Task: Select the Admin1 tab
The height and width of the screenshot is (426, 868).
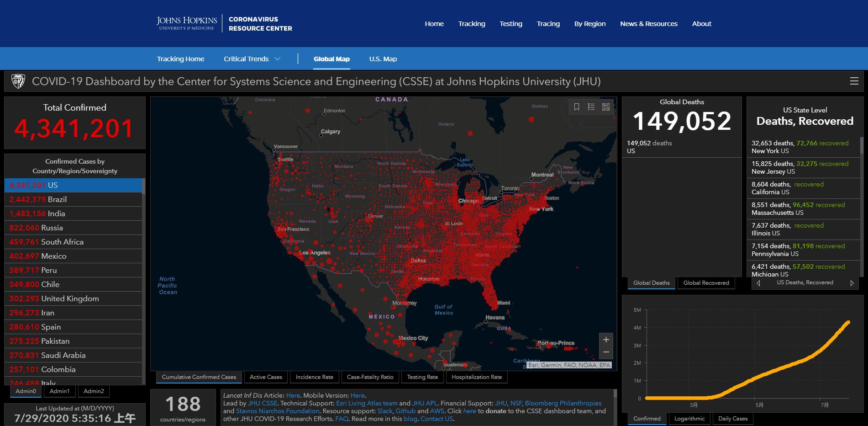Action: [60, 391]
